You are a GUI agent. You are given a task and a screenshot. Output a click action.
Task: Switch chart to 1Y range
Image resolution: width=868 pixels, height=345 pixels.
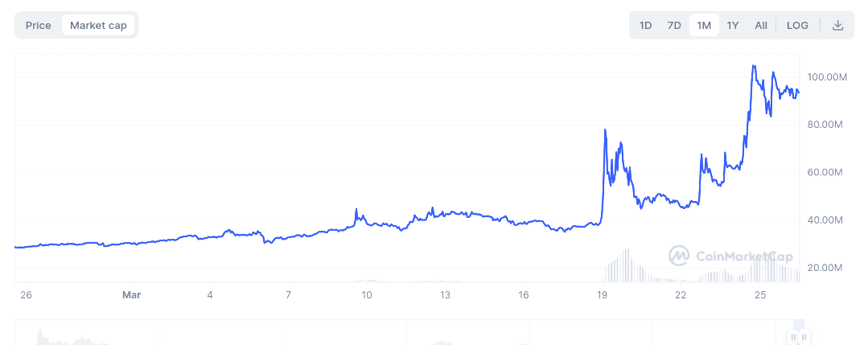click(733, 25)
